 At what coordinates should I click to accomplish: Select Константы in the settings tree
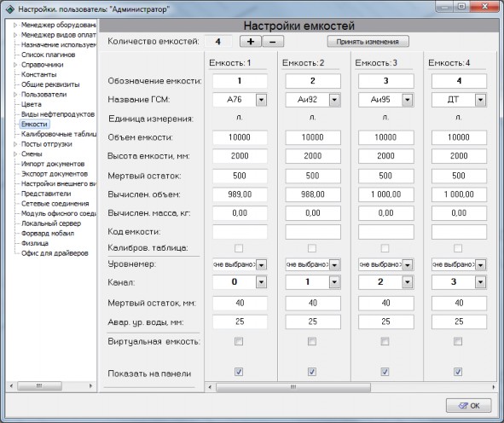[x=39, y=74]
